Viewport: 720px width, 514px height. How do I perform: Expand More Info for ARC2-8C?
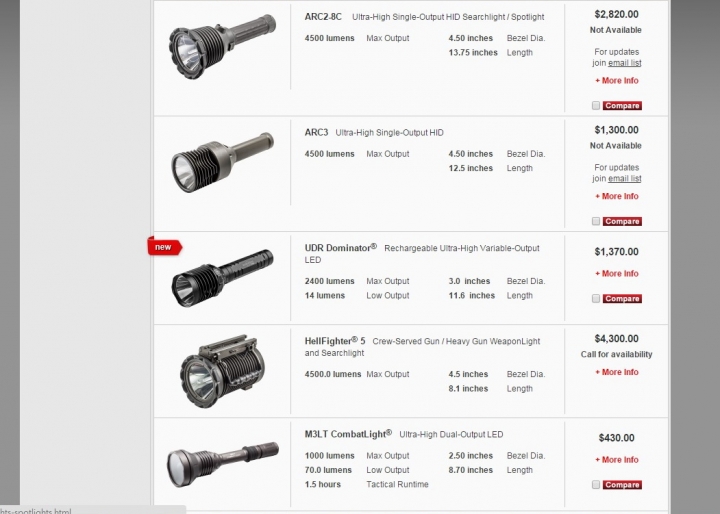(617, 80)
